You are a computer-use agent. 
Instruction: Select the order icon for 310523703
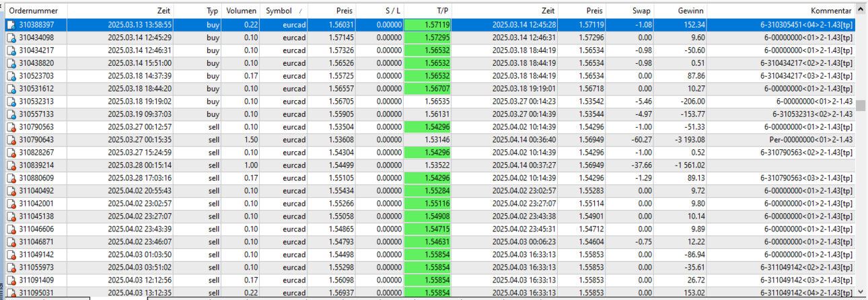click(11, 75)
